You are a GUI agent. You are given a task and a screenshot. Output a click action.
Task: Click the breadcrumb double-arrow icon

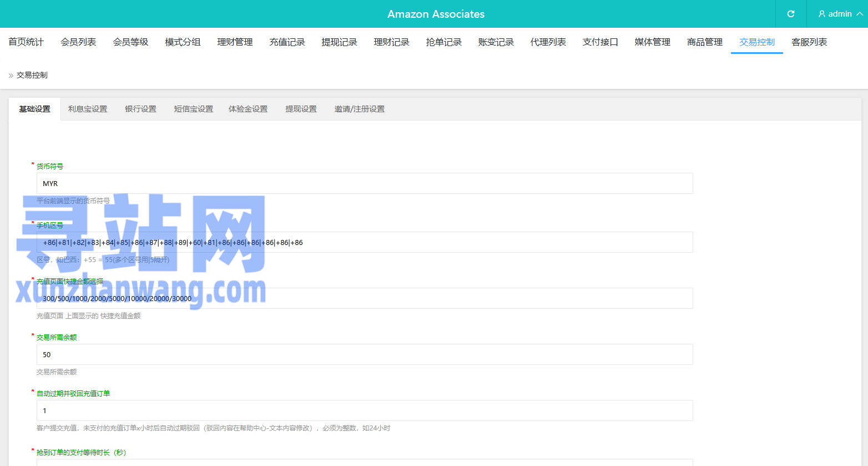pyautogui.click(x=11, y=76)
